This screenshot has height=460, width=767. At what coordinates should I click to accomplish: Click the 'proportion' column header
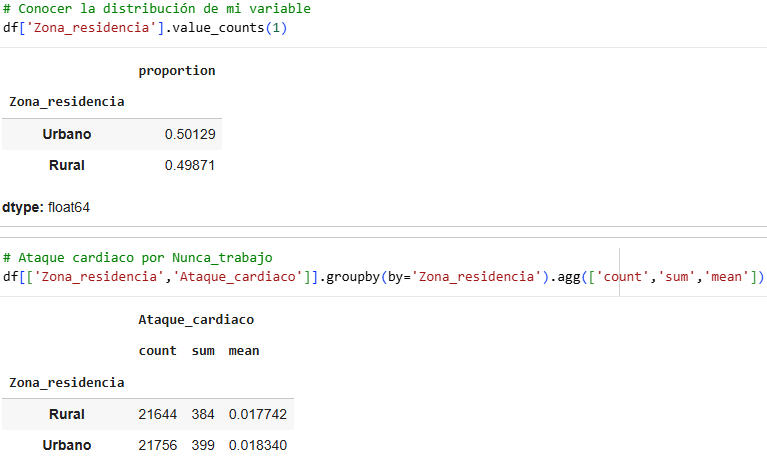tap(177, 71)
